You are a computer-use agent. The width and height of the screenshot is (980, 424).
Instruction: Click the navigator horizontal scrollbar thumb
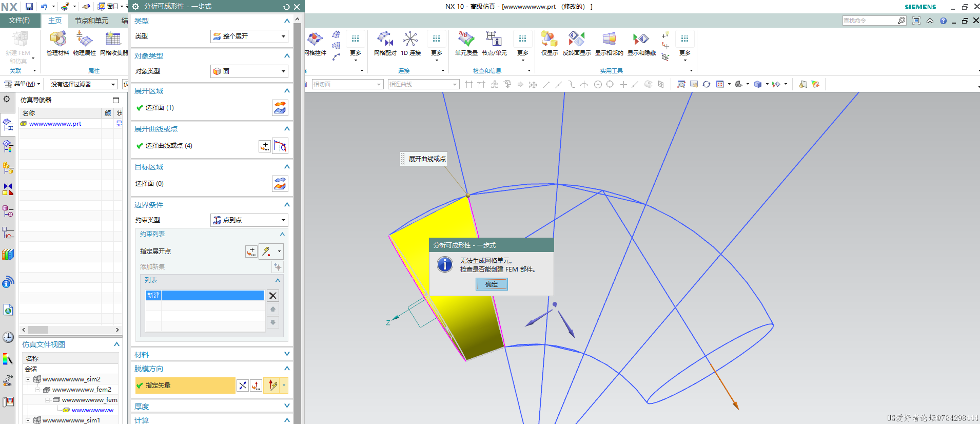38,330
